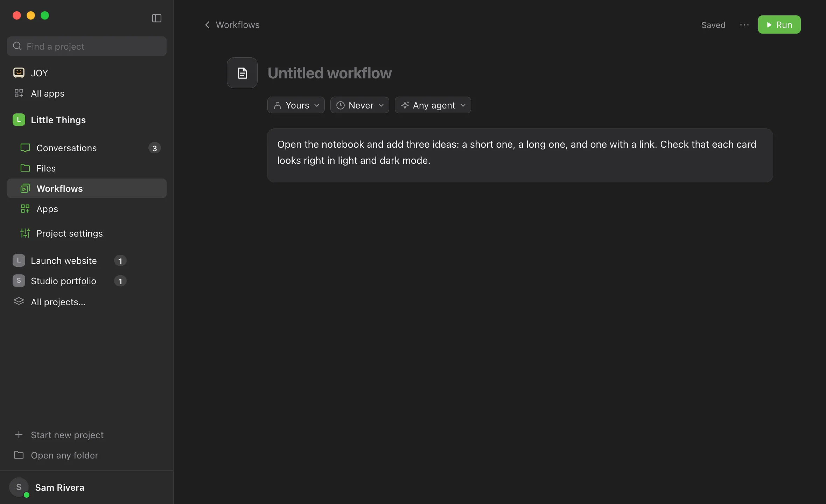
Task: Click the workflow document icon tile
Action: point(242,73)
